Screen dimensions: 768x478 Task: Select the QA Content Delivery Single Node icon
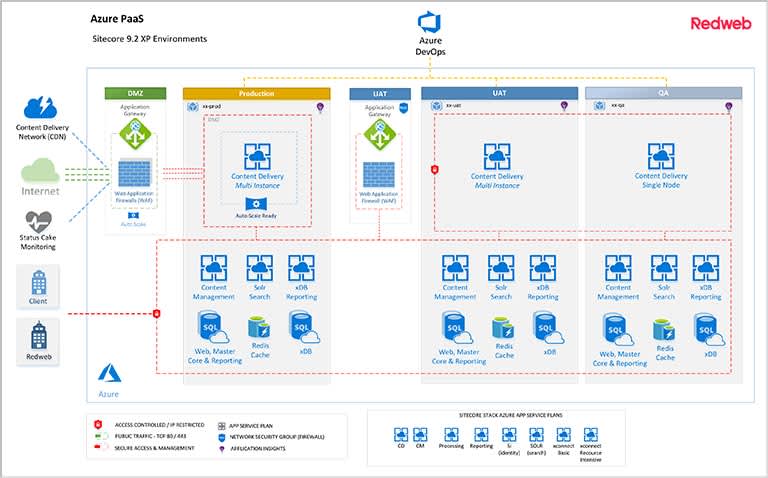(x=661, y=157)
